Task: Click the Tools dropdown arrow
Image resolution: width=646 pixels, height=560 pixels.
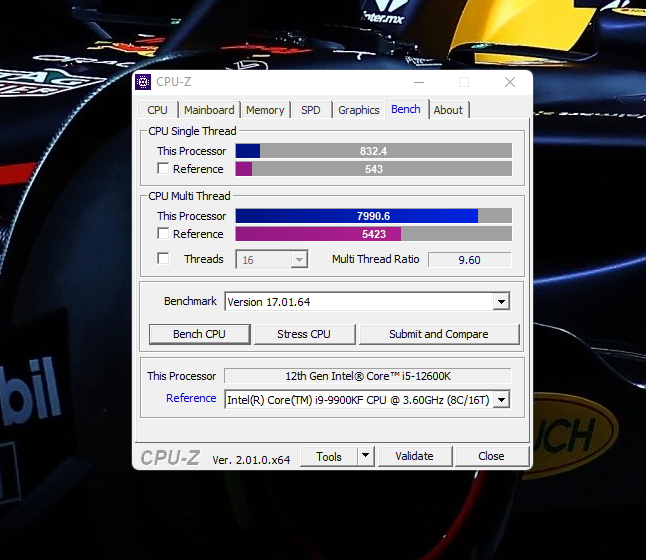Action: 365,456
